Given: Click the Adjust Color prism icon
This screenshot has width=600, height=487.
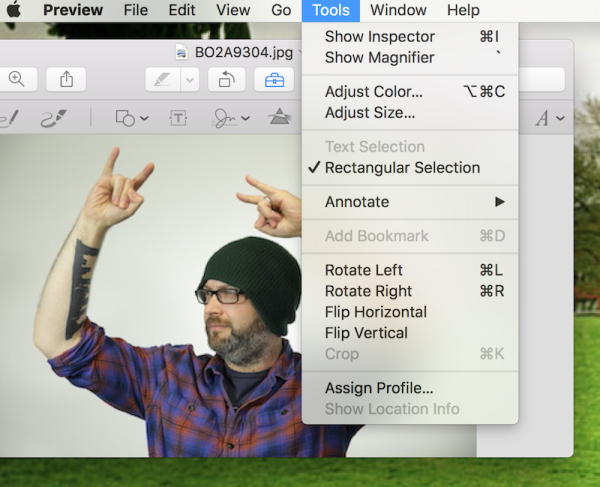Looking at the screenshot, I should click(280, 118).
